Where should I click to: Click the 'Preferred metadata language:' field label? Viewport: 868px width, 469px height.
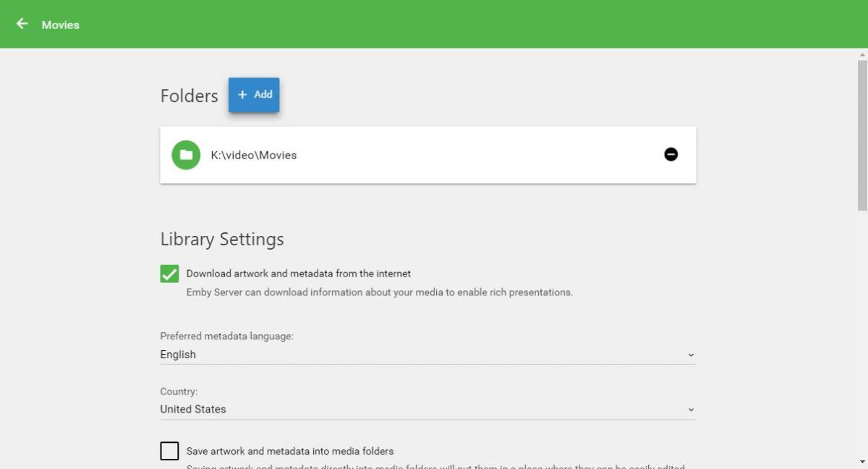click(226, 336)
